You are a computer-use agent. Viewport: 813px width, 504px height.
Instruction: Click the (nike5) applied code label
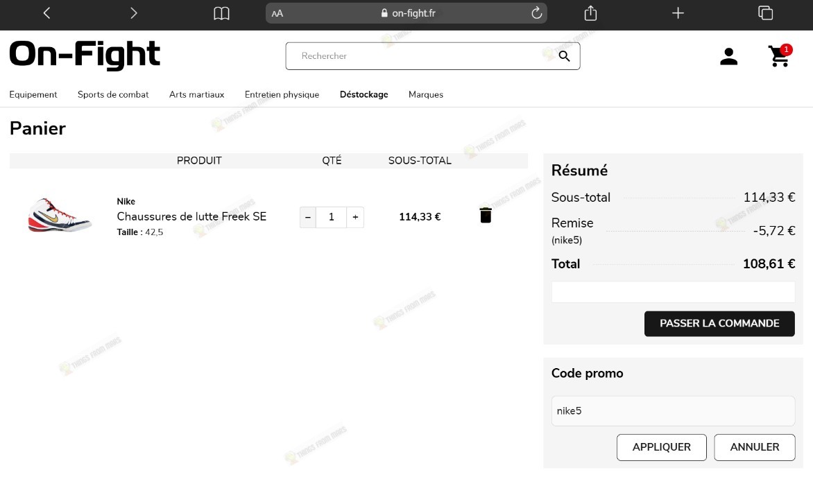567,241
